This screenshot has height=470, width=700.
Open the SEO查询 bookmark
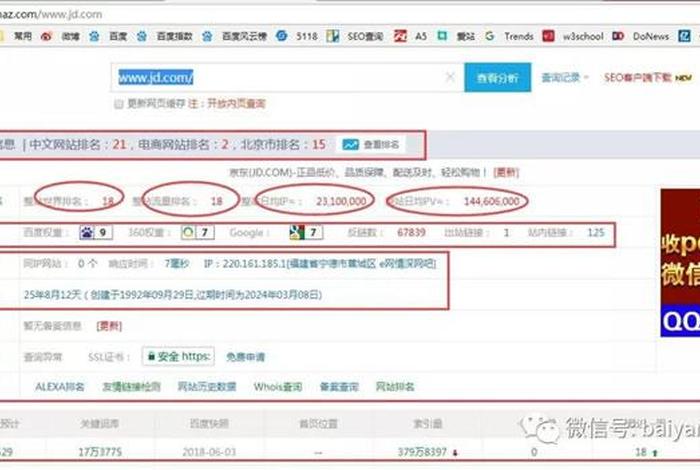[x=355, y=37]
